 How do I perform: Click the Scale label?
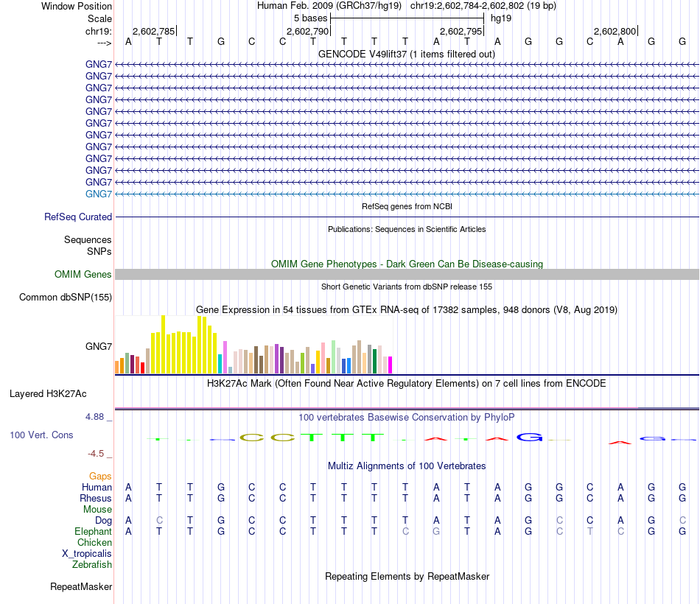coord(99,18)
